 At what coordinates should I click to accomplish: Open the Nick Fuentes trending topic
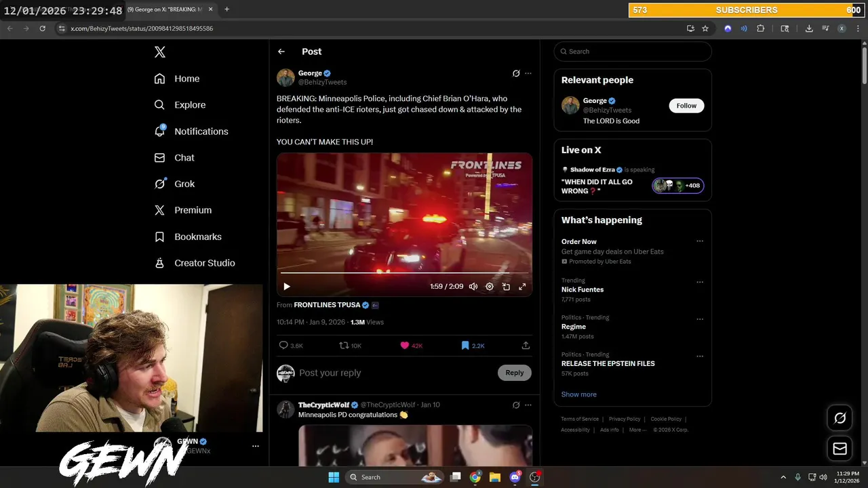(583, 289)
